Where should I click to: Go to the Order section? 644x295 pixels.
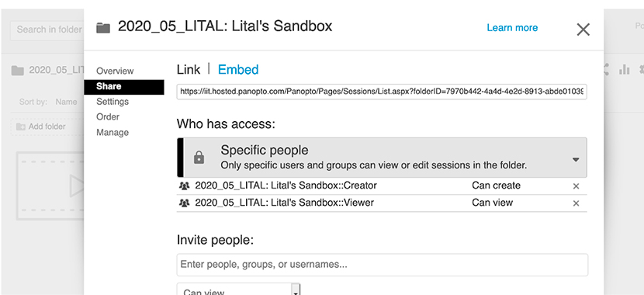pyautogui.click(x=108, y=116)
